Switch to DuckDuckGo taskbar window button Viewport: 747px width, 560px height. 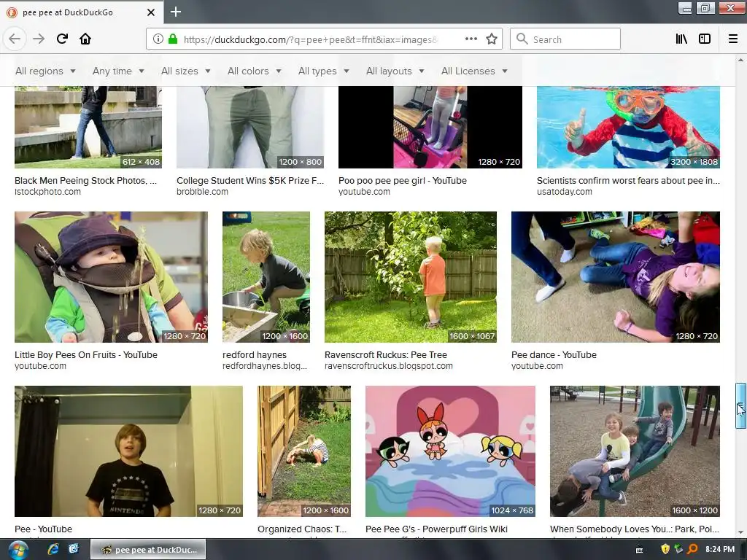click(148, 550)
